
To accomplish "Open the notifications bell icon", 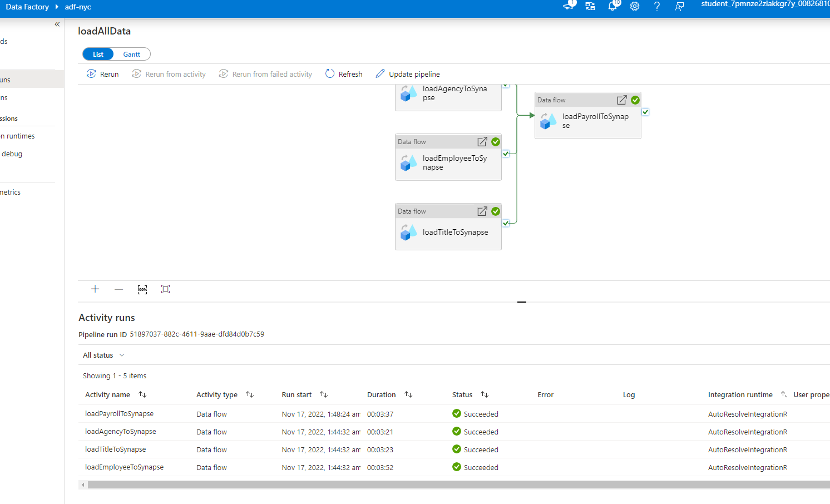I will tap(612, 6).
